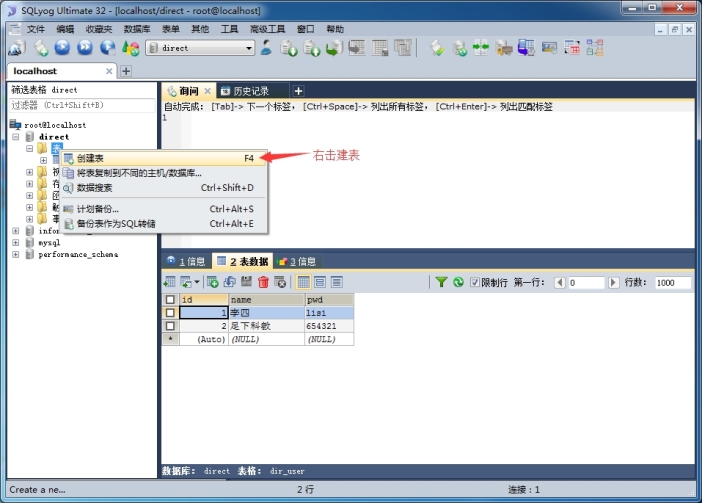Add a new query tab with plus
Image resolution: width=702 pixels, height=503 pixels.
click(x=298, y=91)
